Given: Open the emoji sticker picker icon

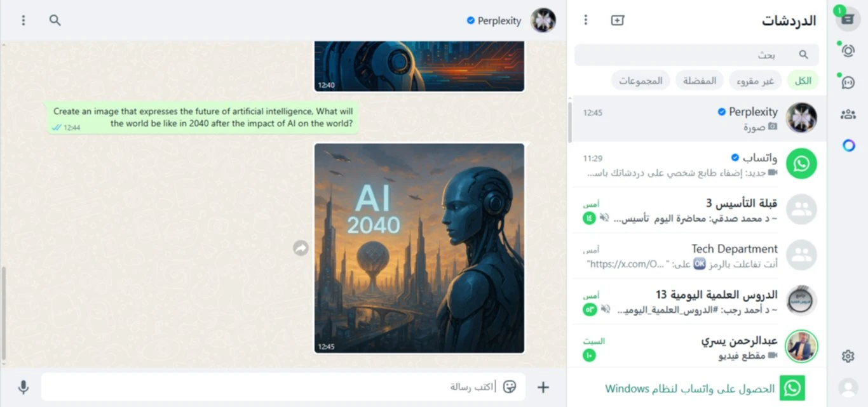Looking at the screenshot, I should (x=510, y=387).
